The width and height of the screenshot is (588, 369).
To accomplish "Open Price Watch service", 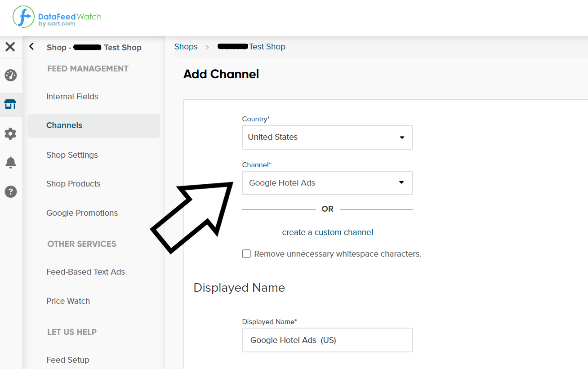I will click(x=68, y=301).
